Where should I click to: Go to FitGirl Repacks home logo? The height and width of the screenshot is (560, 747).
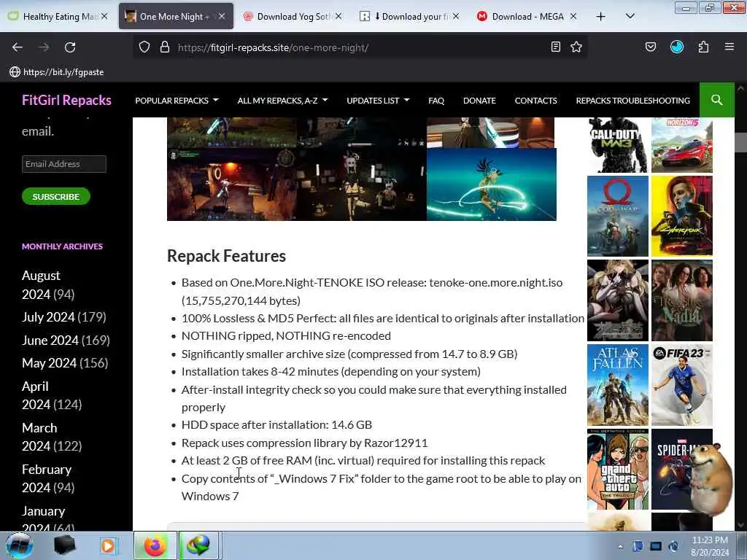[x=66, y=100]
